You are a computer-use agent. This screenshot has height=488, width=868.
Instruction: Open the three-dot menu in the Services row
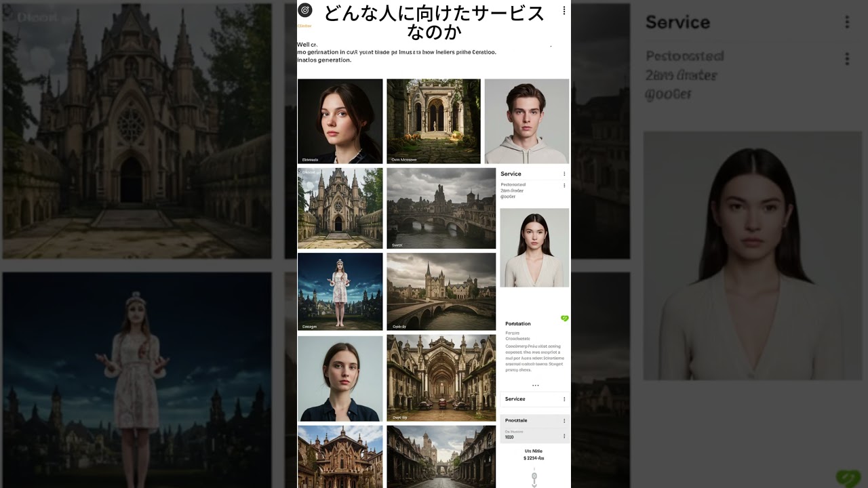tap(564, 399)
